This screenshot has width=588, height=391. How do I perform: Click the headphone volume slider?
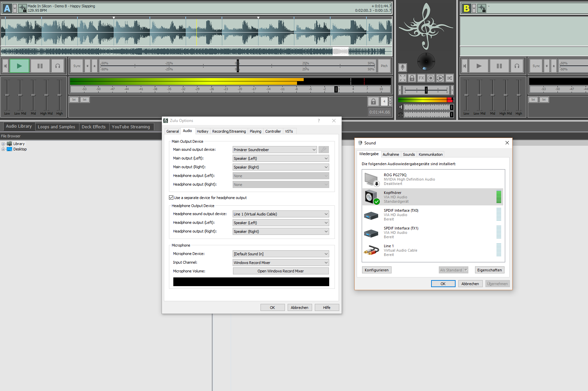[428, 115]
